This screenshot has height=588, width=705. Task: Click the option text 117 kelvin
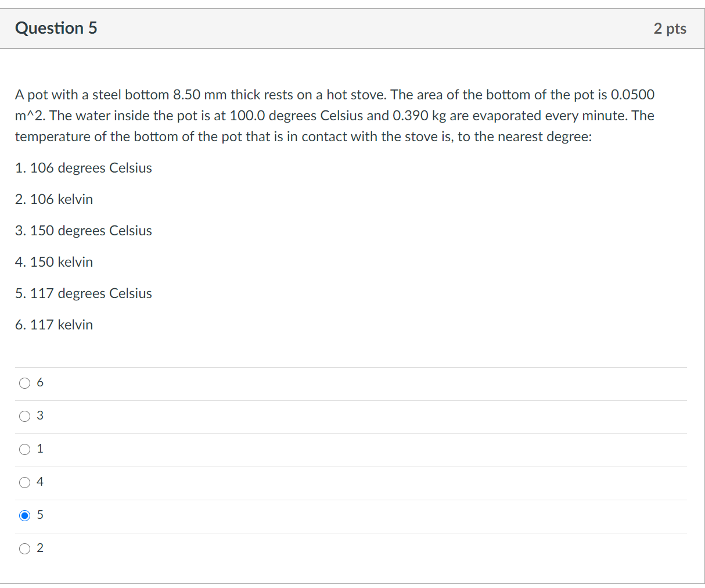54,325
